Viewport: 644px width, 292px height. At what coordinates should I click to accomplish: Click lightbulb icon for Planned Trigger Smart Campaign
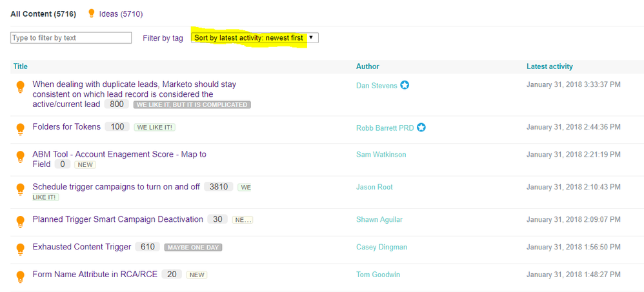pos(20,222)
